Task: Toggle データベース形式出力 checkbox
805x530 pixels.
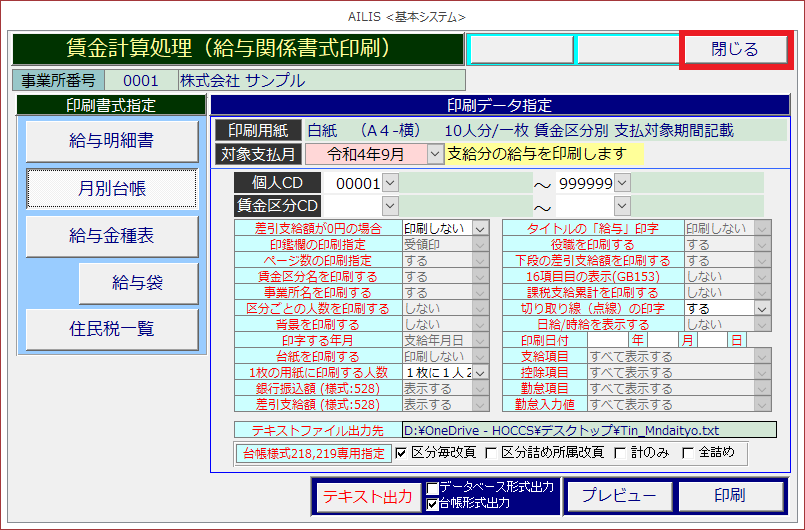Action: pyautogui.click(x=432, y=487)
